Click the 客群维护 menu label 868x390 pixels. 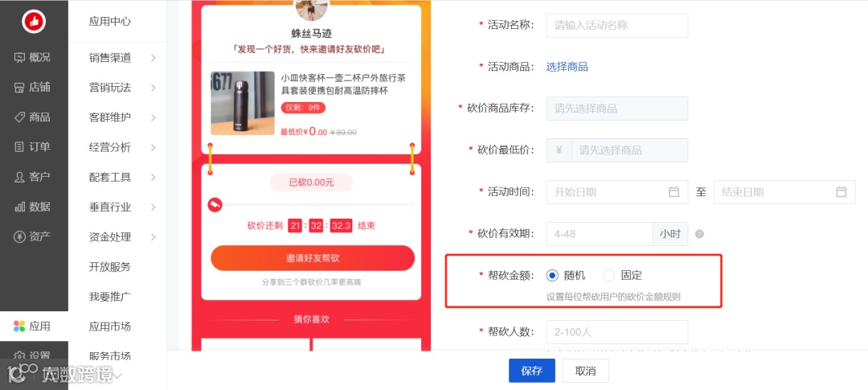coord(109,117)
